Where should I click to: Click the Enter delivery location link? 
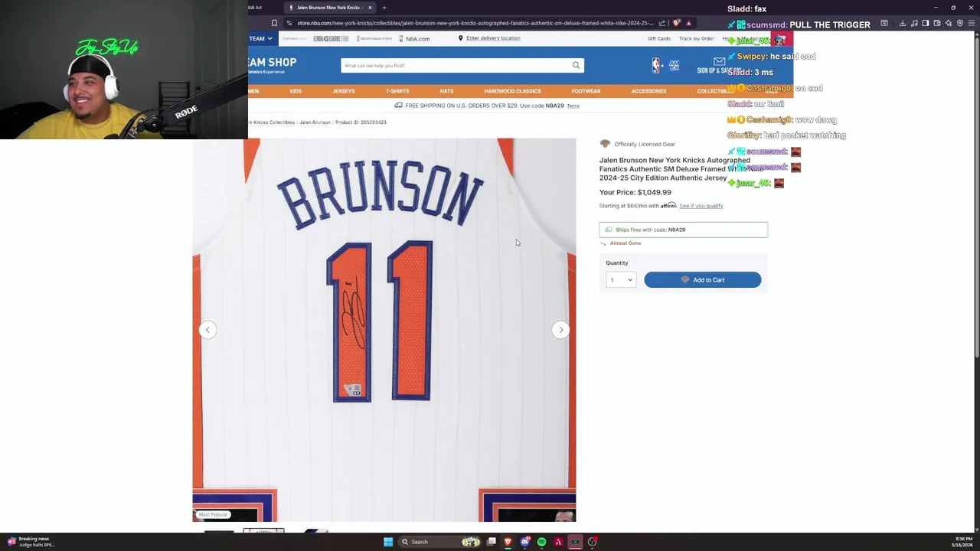click(493, 38)
